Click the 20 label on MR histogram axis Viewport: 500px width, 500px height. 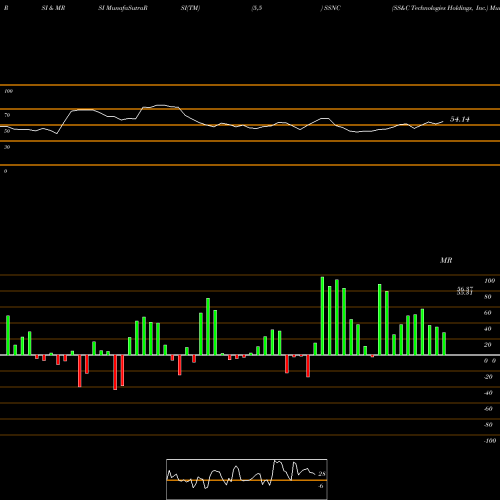coord(488,345)
